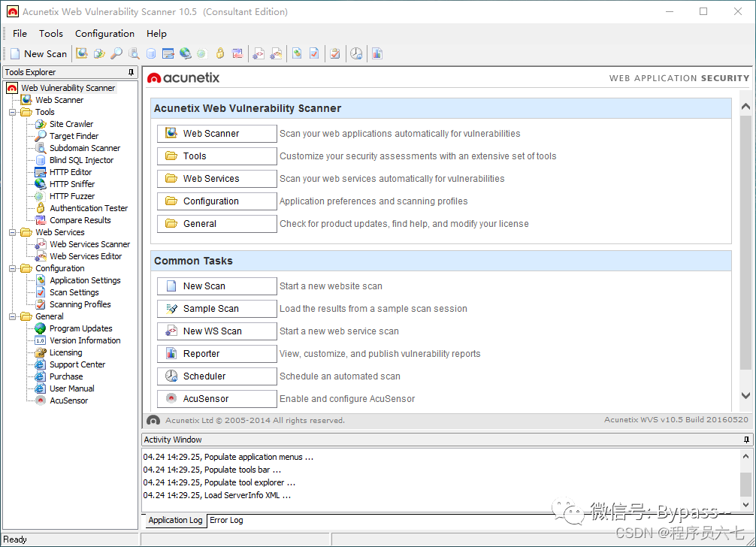Click Activity Window scroll down arrow
The width and height of the screenshot is (756, 547).
point(746,505)
